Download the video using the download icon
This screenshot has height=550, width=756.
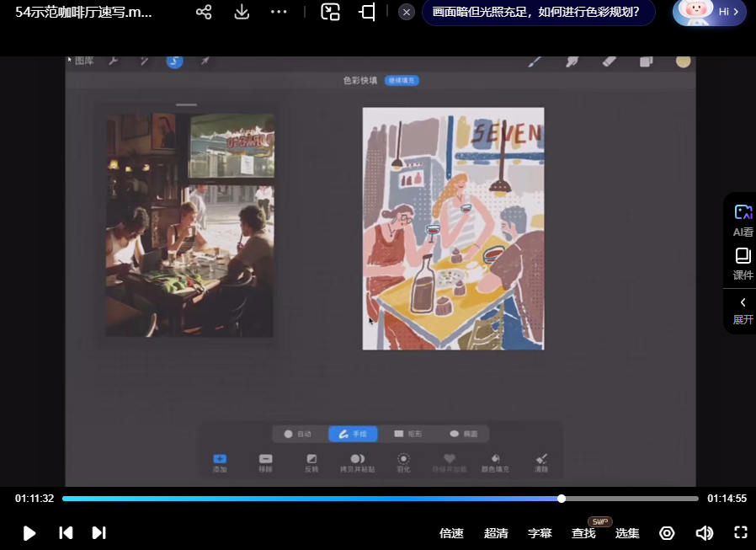tap(242, 13)
